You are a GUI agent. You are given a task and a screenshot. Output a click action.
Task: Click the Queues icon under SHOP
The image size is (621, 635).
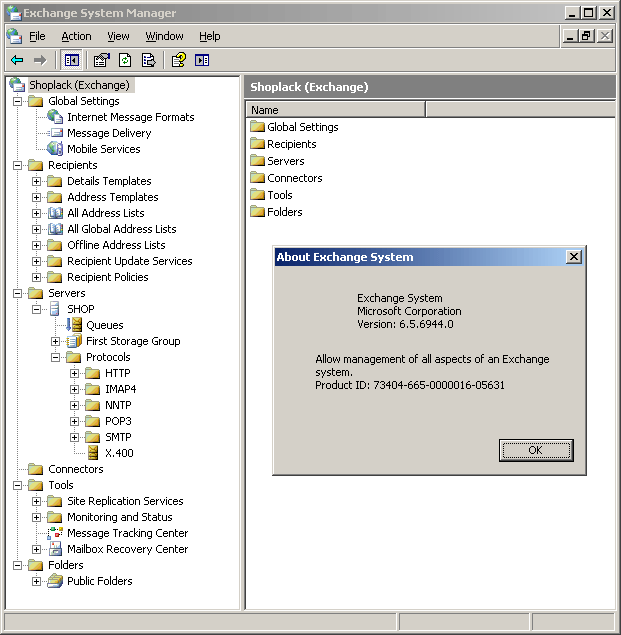click(x=74, y=325)
